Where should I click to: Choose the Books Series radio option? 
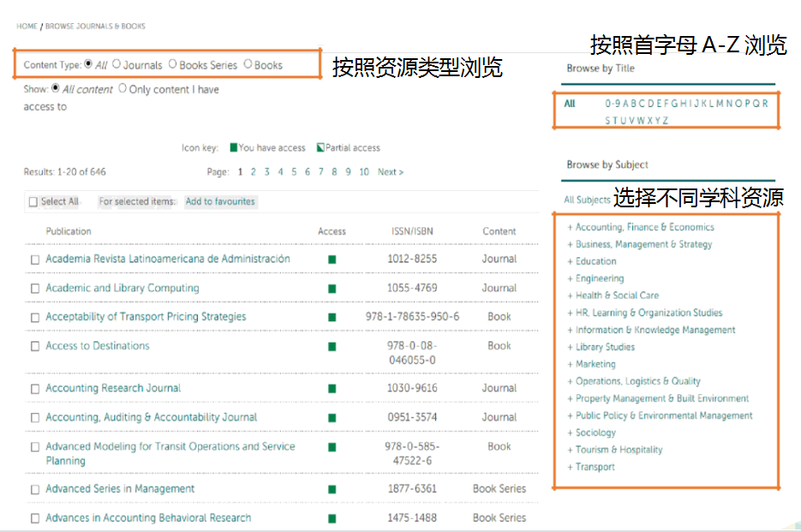(x=173, y=64)
